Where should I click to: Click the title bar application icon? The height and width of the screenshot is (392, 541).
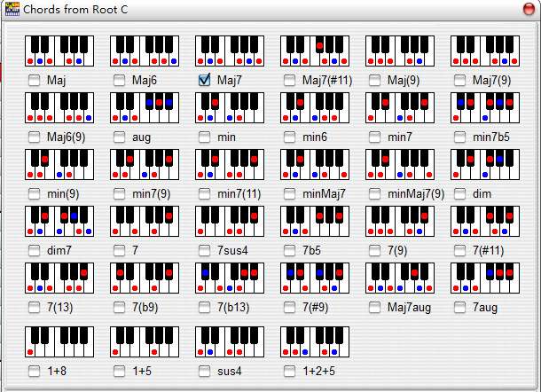tap(11, 8)
